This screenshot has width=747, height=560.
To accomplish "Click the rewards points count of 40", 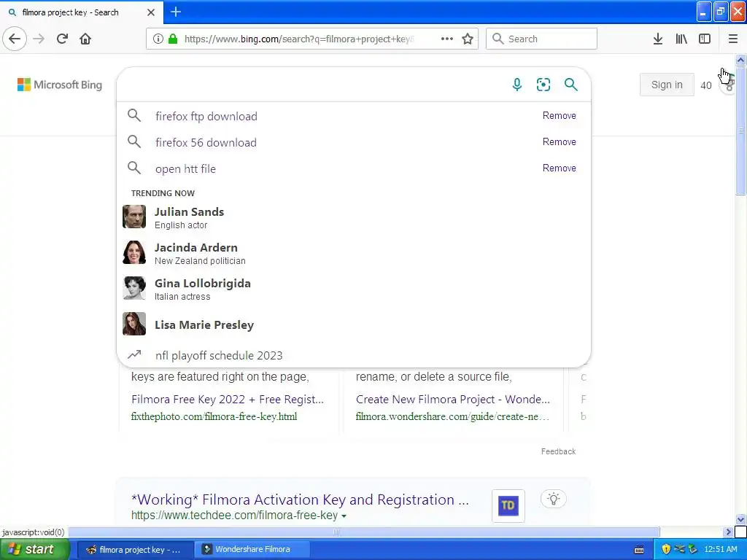I will pos(705,85).
